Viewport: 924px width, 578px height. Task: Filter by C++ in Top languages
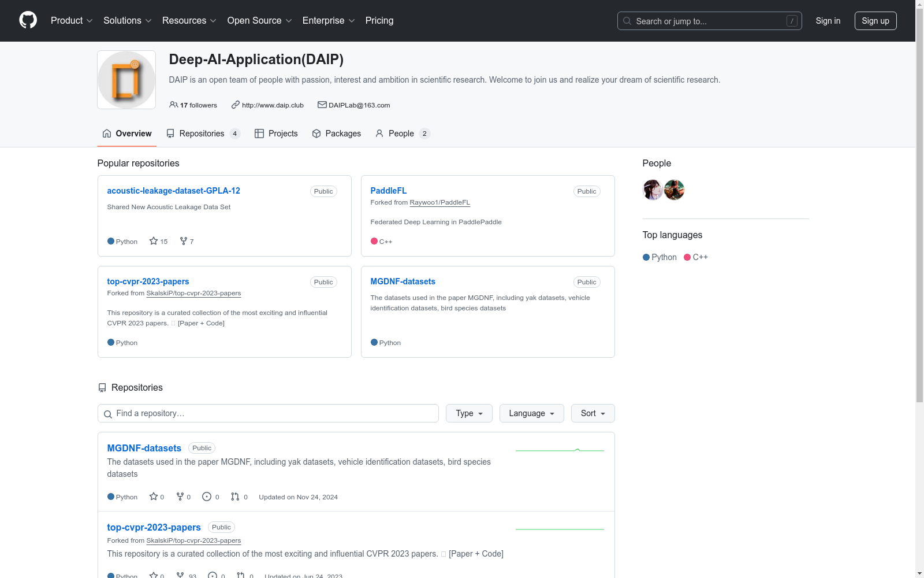(x=696, y=257)
